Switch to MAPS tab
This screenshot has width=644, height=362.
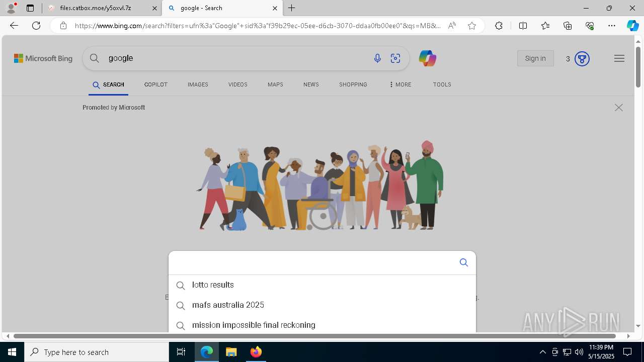point(275,84)
